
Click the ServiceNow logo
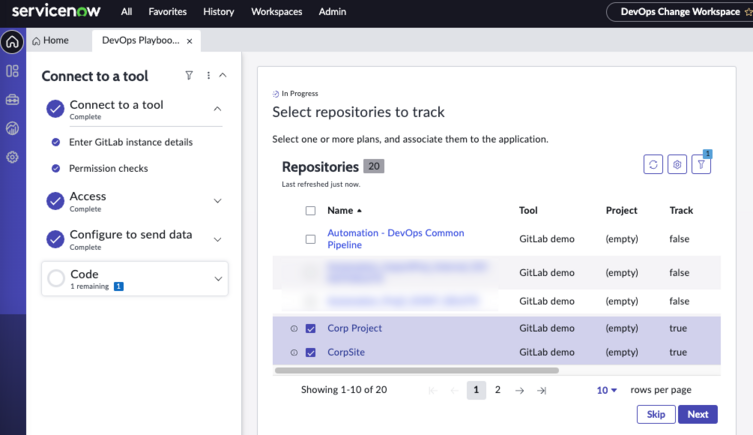(x=56, y=11)
